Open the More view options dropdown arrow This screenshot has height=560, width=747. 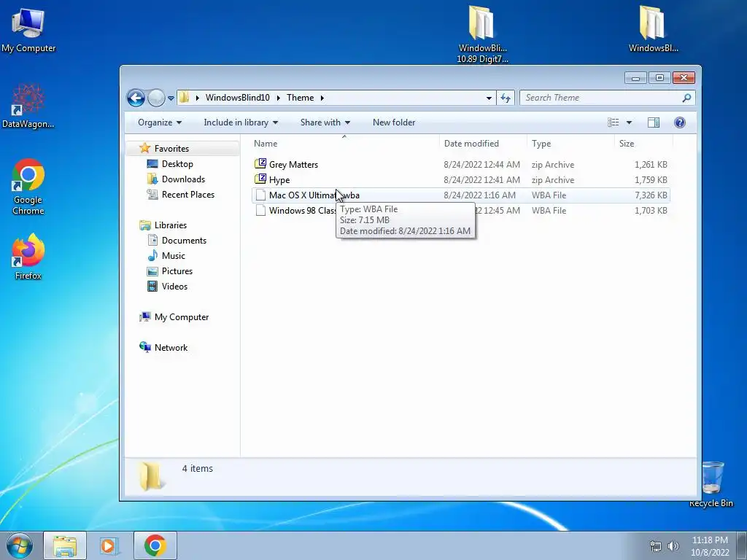point(629,122)
